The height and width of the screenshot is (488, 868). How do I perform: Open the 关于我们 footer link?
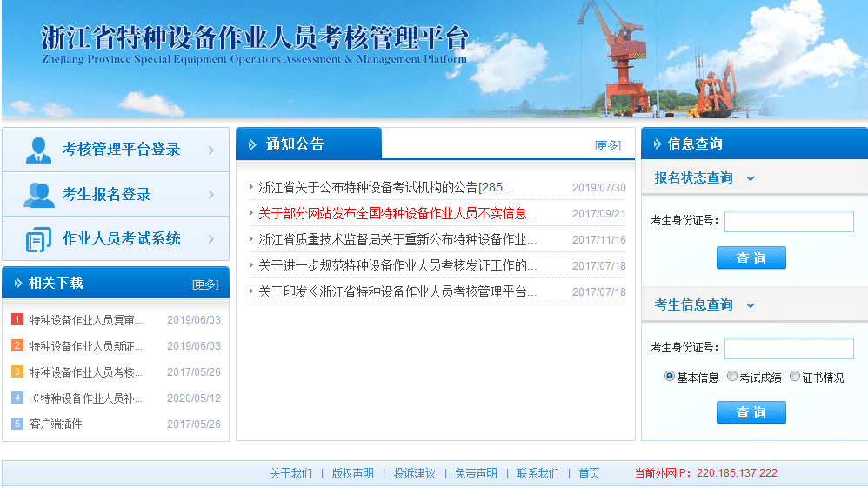[290, 473]
